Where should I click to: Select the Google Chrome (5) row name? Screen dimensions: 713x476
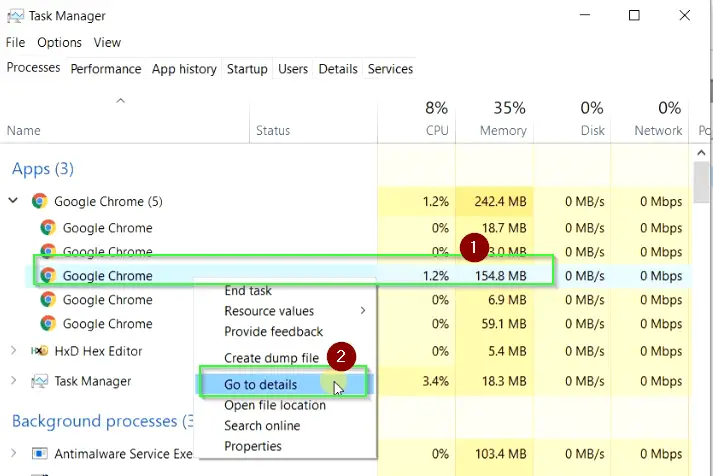108,201
